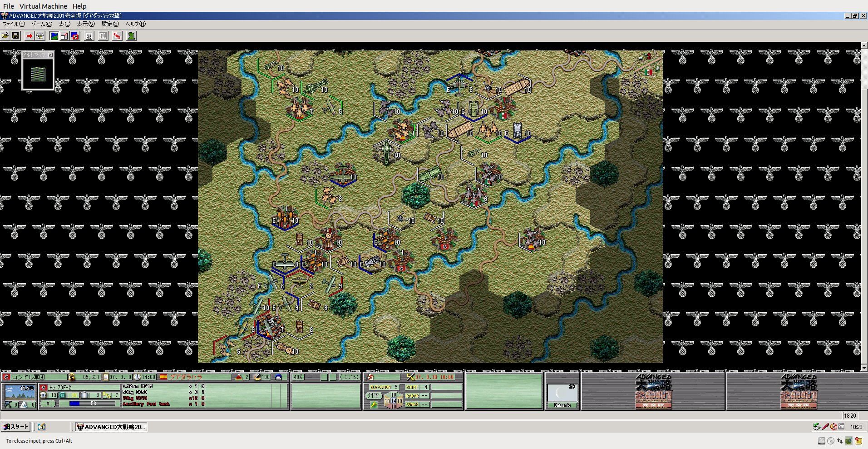Click the ELEVATION label
Viewport: 868px width, 449px height.
380,388
